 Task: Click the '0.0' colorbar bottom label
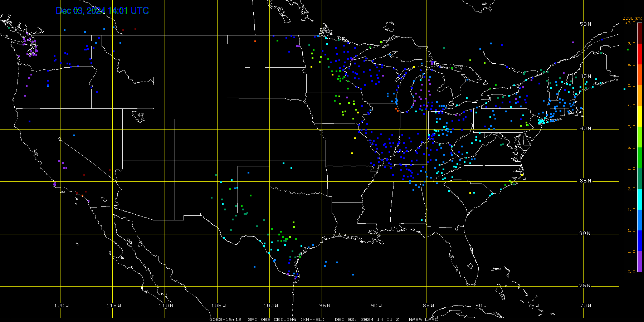click(x=631, y=272)
